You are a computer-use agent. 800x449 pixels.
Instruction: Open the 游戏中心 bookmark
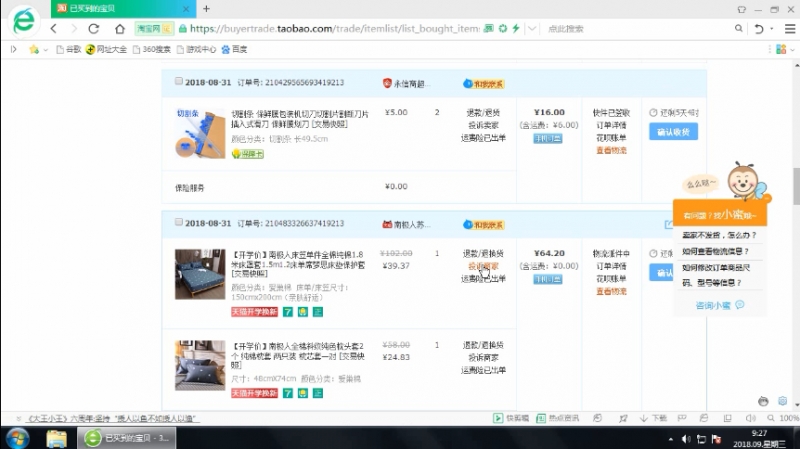pos(196,49)
